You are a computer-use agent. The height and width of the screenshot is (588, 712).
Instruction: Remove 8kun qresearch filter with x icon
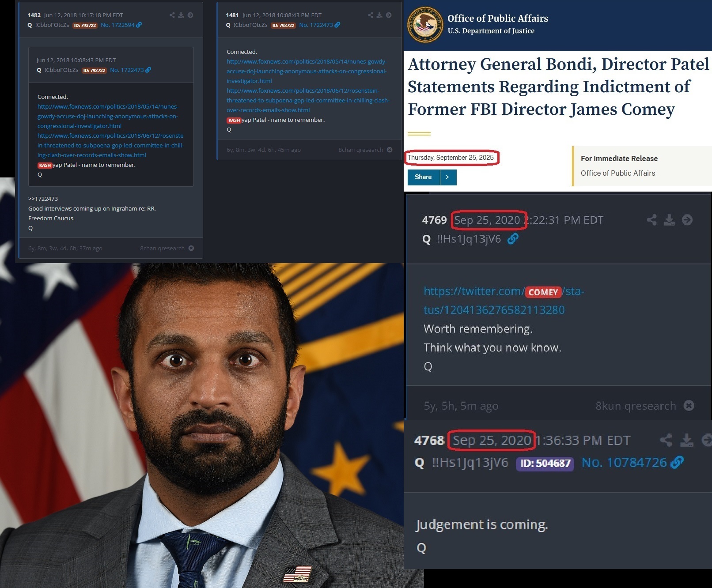point(689,405)
